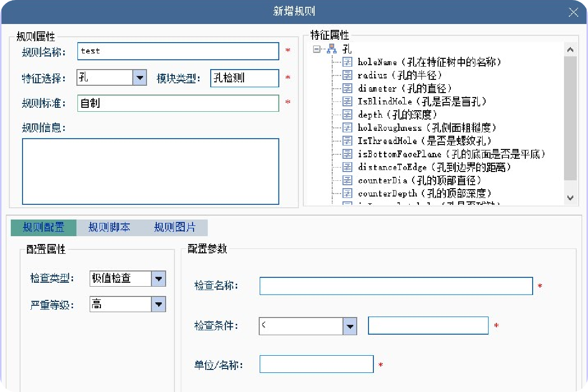Click the 检查名称 input field
This screenshot has height=392, width=588.
click(395, 286)
